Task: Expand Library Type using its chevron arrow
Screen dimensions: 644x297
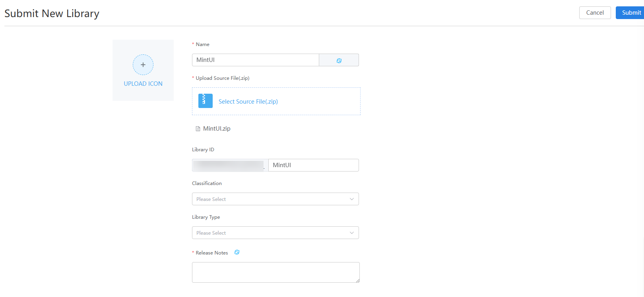Action: tap(352, 233)
